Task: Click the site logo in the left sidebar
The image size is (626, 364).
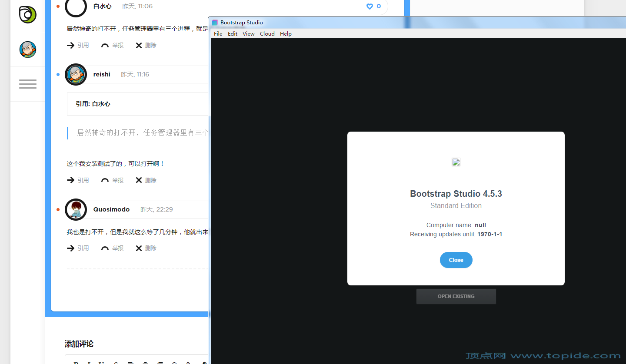Action: (27, 15)
